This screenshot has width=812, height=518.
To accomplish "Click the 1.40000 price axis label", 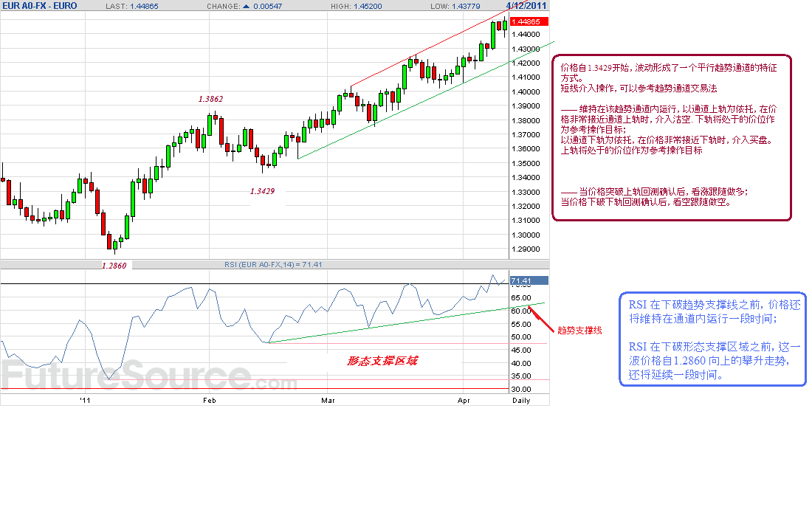I will point(526,91).
